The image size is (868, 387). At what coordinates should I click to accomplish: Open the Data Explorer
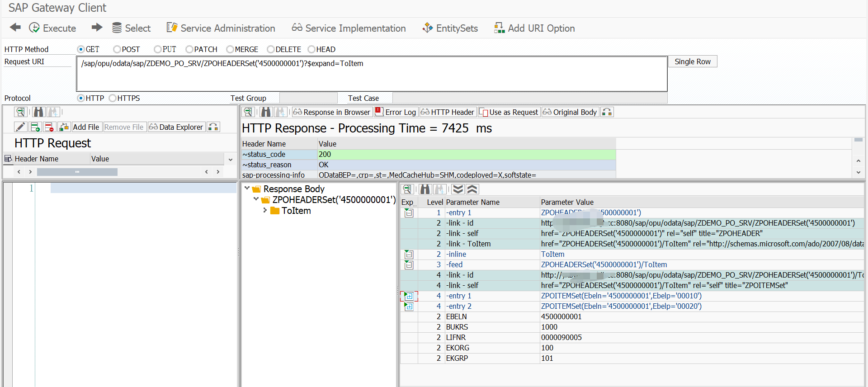tap(176, 127)
